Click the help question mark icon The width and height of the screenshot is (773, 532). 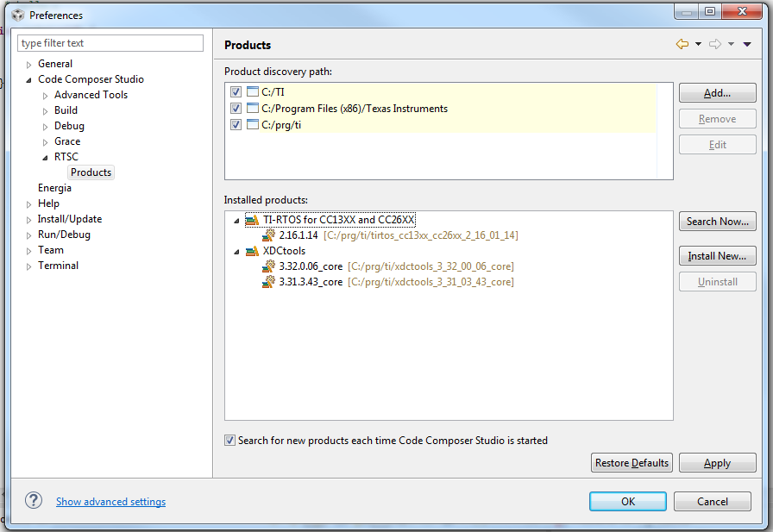34,500
